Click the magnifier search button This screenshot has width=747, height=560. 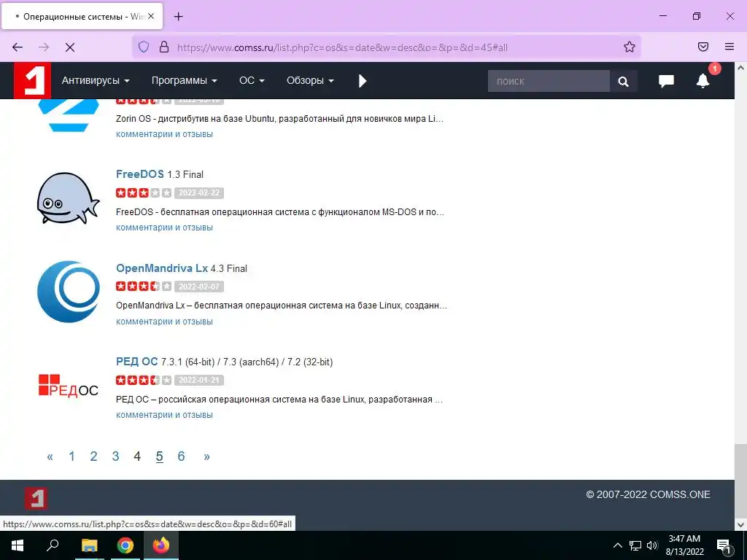point(623,81)
